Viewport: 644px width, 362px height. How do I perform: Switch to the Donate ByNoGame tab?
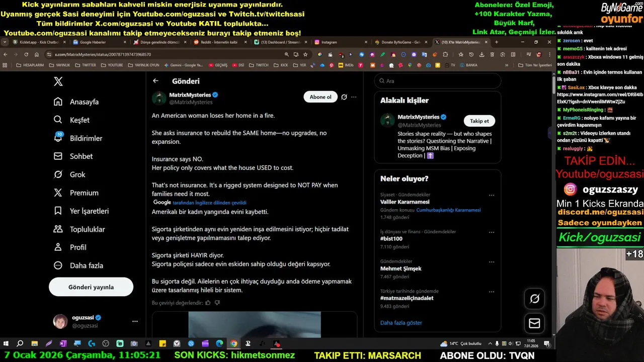click(401, 42)
